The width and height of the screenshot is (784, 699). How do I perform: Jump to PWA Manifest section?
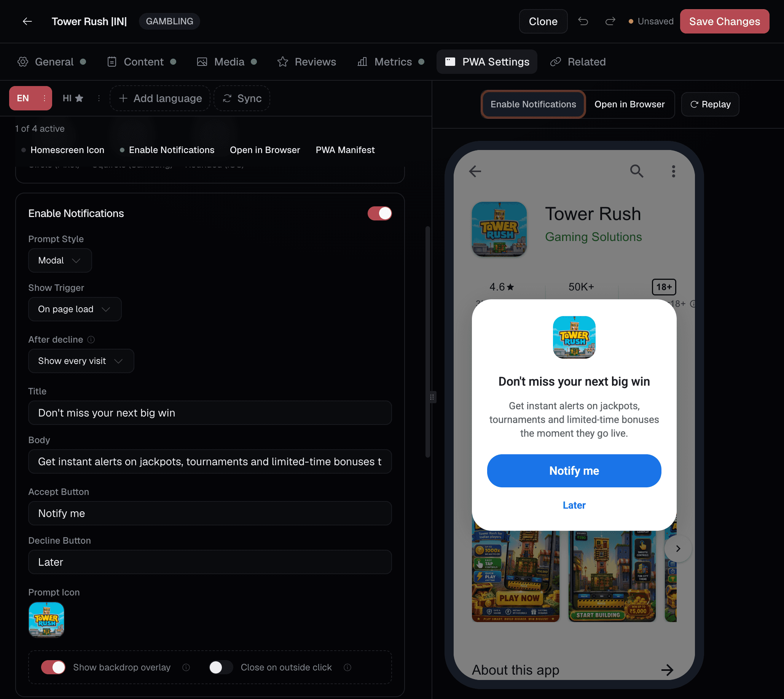point(345,150)
